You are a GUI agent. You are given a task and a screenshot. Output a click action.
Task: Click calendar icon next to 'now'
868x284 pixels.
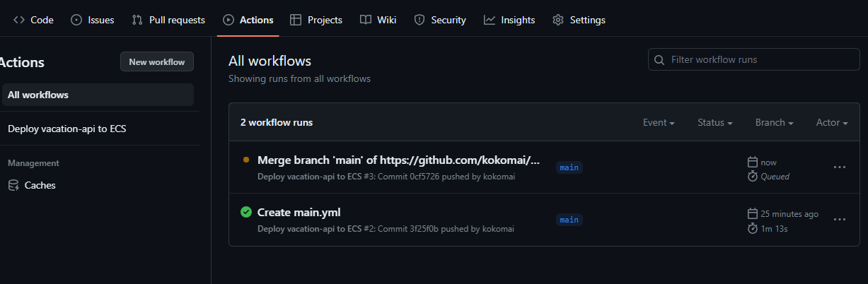coord(753,162)
